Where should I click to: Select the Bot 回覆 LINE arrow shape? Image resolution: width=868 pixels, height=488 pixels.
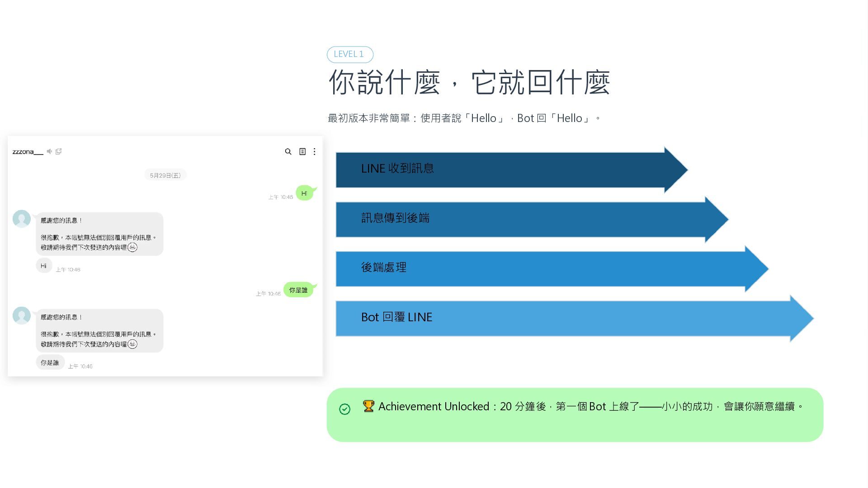point(575,319)
